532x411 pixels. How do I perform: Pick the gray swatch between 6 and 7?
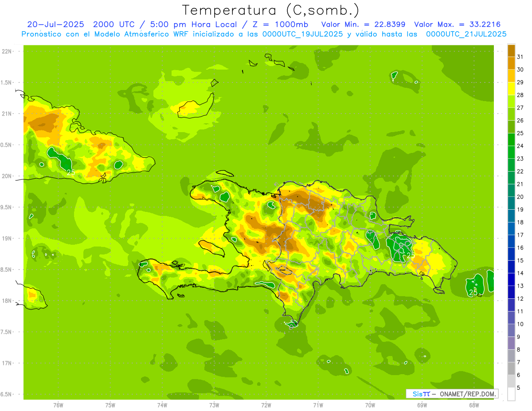coord(511,368)
